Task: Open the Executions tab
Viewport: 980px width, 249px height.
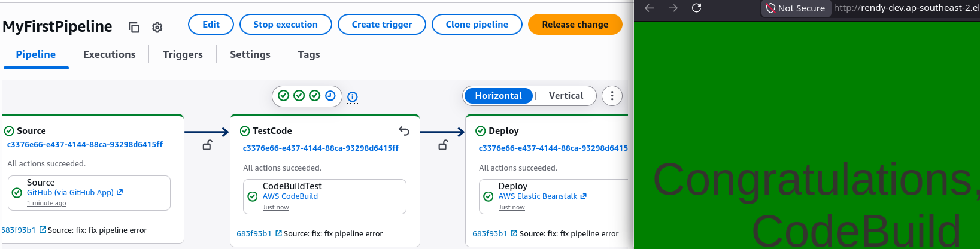Action: click(110, 54)
